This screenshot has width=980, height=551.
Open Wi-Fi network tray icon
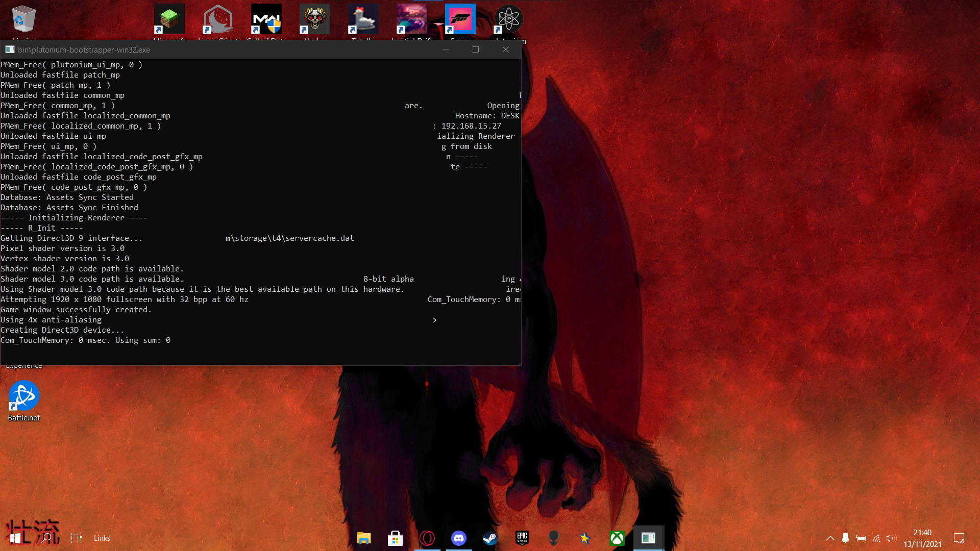tap(876, 538)
